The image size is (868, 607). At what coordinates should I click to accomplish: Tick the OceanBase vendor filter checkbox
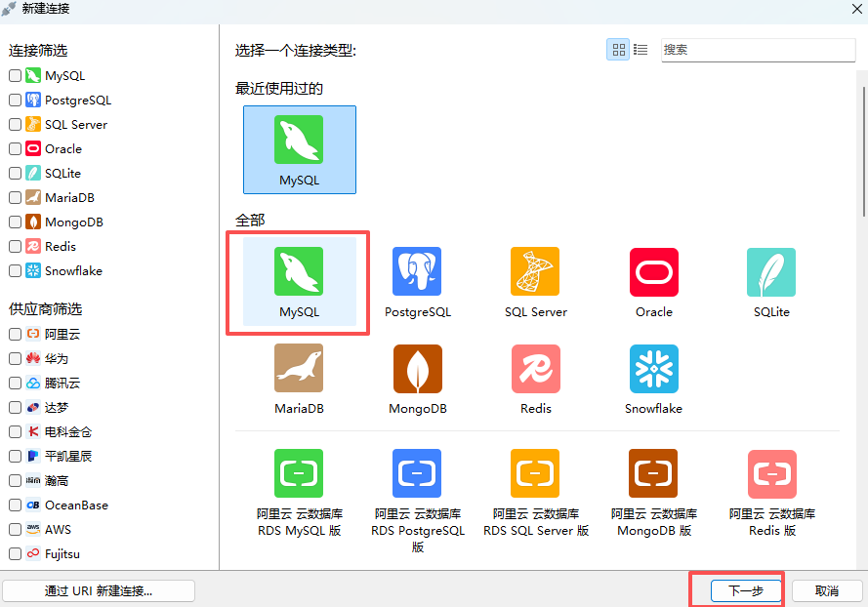pos(15,505)
